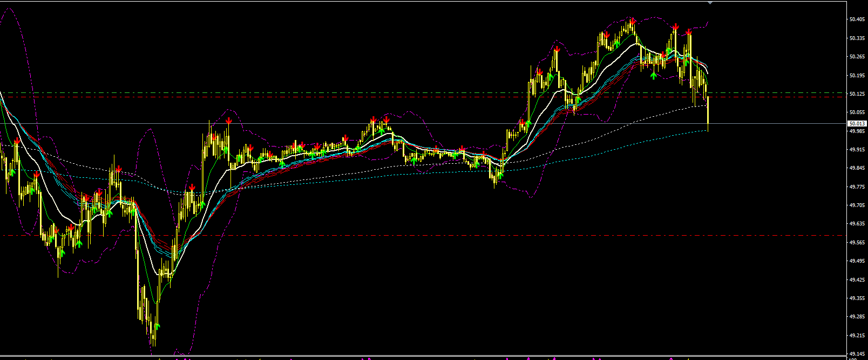Screen dimensions: 868x360
Task: Click the 49.285 price scale label
Action: pyautogui.click(x=856, y=317)
